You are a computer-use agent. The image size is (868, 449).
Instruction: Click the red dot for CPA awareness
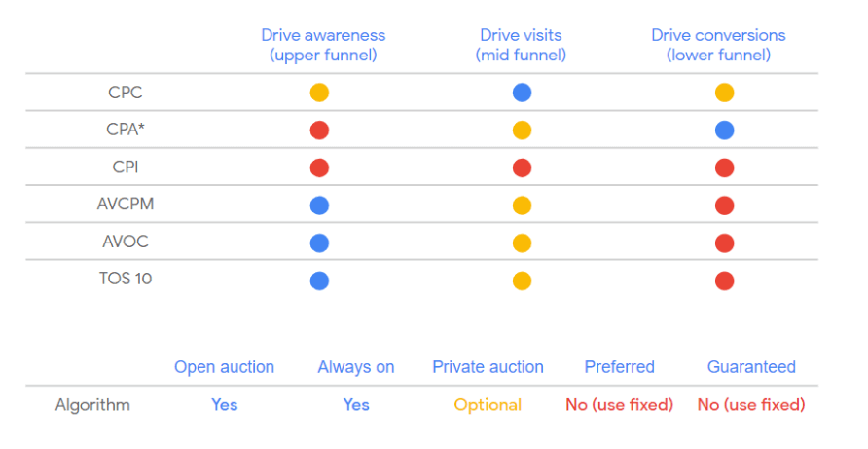tap(319, 130)
